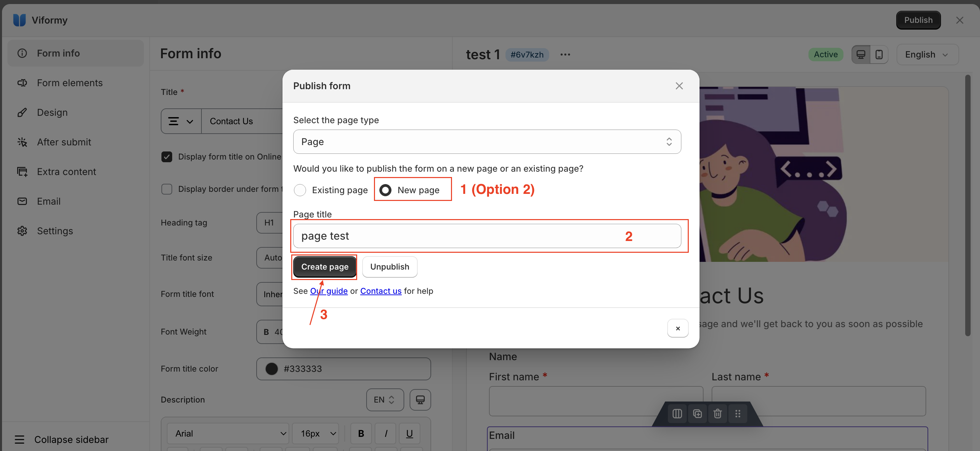The width and height of the screenshot is (980, 451).
Task: Click the form Title input field
Action: (x=242, y=121)
